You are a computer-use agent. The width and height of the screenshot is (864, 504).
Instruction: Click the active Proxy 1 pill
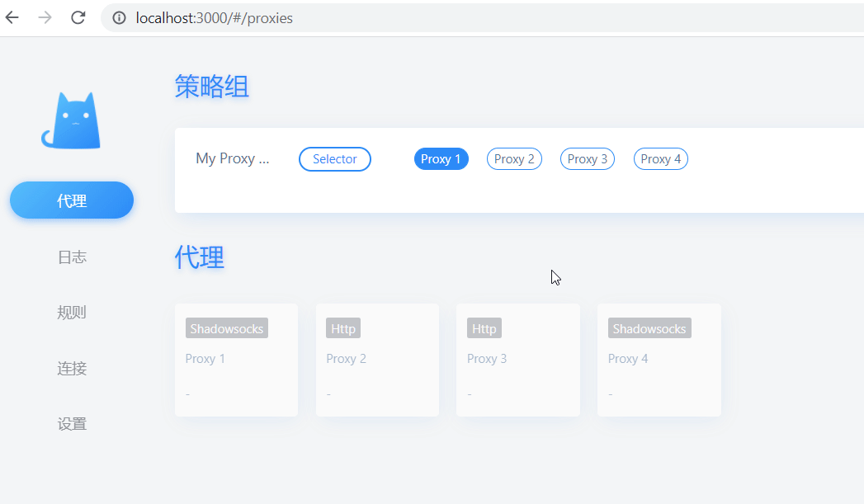[x=441, y=158]
